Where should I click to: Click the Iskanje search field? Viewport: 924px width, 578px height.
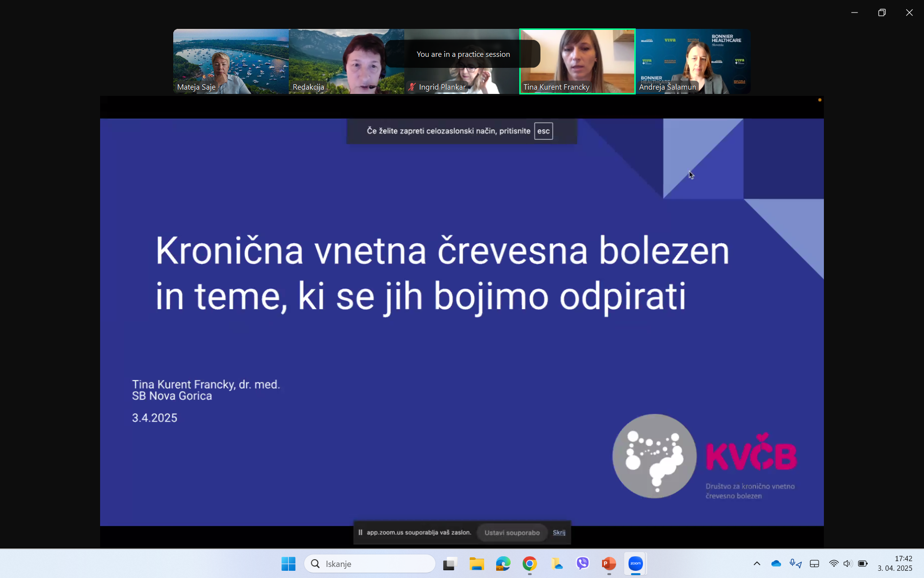point(370,564)
